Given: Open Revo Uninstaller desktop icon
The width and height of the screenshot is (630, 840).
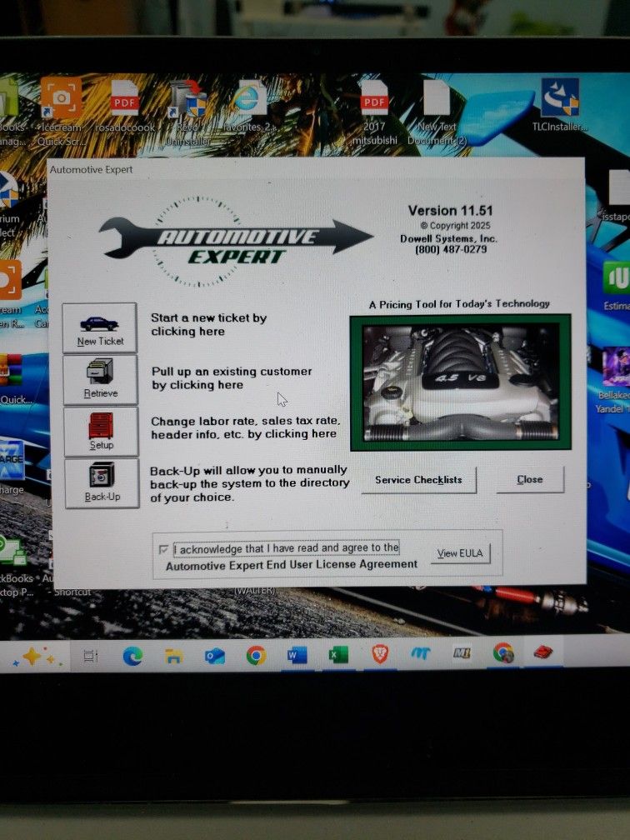Looking at the screenshot, I should point(187,112).
